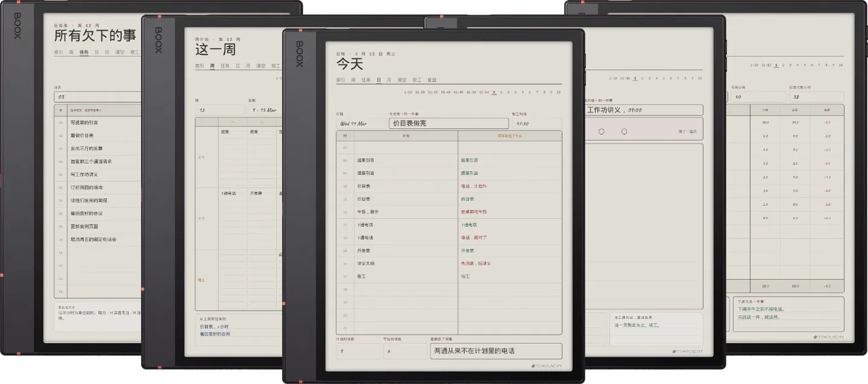
Task: Click planned 开发票 entry on 今天 tablet
Action: (x=364, y=250)
